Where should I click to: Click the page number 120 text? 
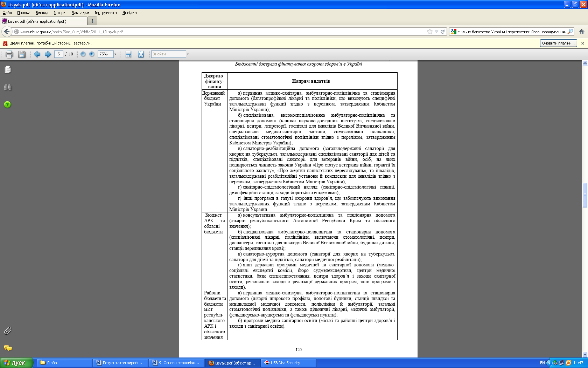tap(299, 349)
